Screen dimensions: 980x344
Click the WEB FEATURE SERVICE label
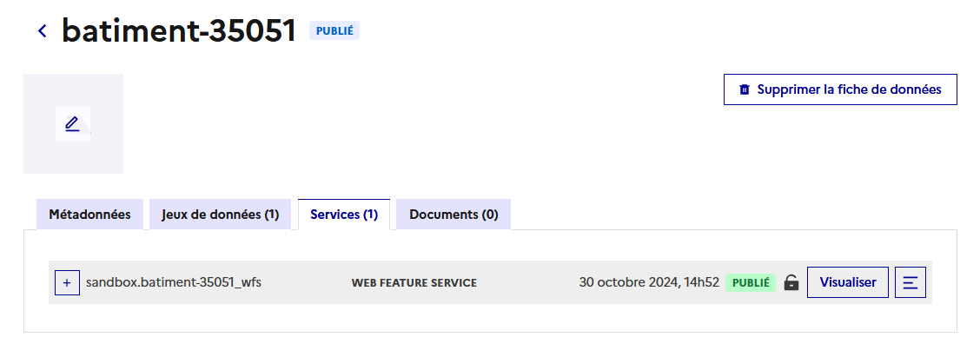pos(414,283)
